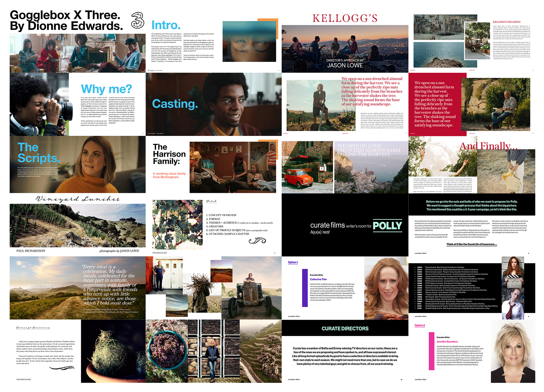Click the group on hilltop at sunset photo
Viewport: 544px width, 392px height.
click(345, 49)
